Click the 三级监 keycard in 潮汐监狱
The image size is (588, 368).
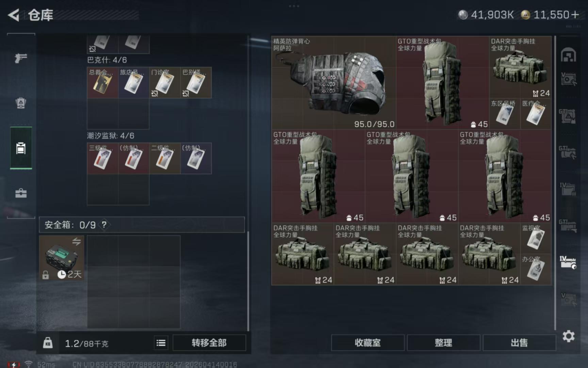point(102,158)
